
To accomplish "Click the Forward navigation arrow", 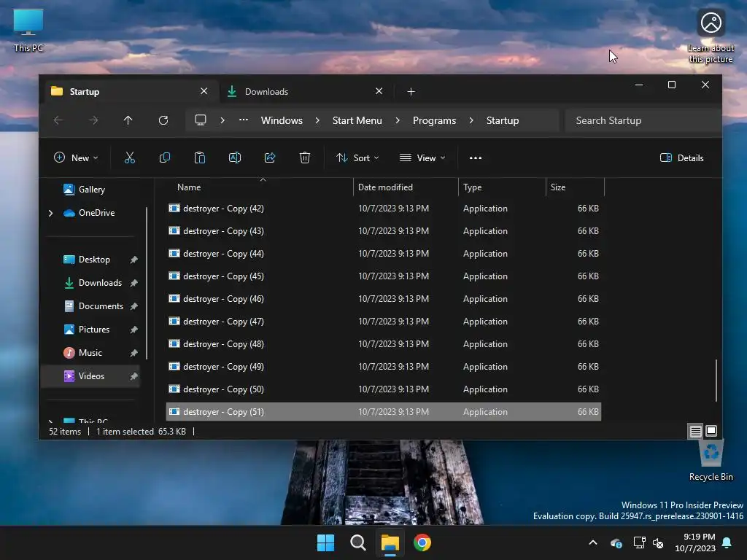I will [x=93, y=120].
